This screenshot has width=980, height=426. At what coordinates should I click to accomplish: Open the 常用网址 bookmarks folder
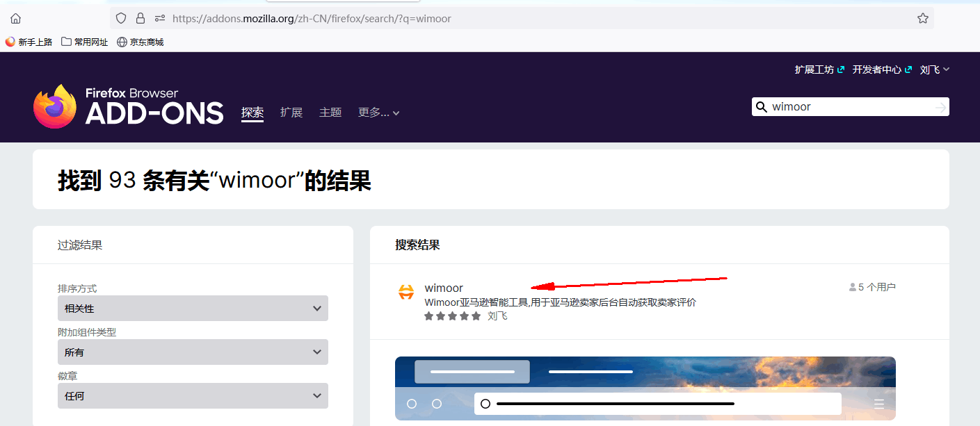(x=85, y=42)
